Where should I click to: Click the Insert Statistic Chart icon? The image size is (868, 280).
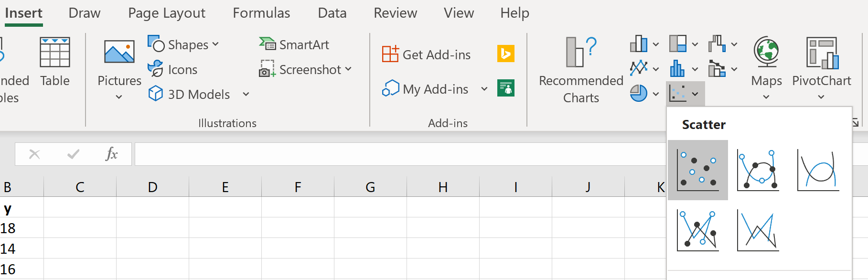[x=678, y=68]
